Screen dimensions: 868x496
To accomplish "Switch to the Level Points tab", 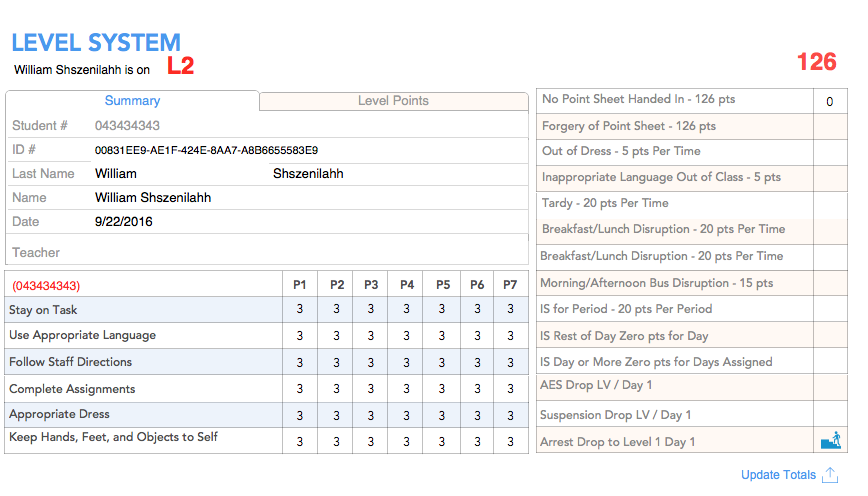I will coord(394,101).
